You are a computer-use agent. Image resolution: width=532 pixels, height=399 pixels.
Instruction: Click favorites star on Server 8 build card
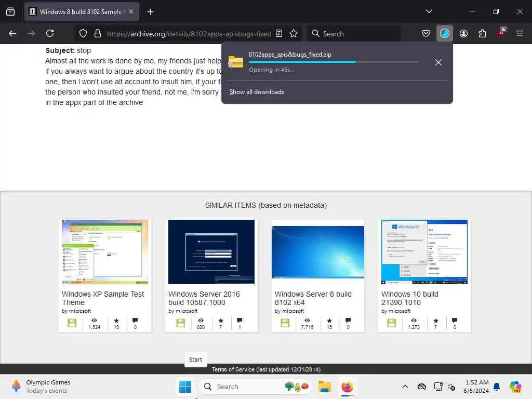329,320
